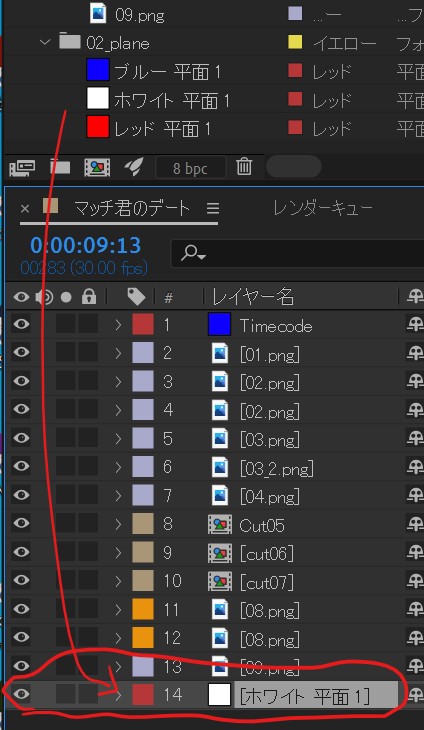Delete selected item with trash icon
Screen dimensions: 424x730
point(244,167)
